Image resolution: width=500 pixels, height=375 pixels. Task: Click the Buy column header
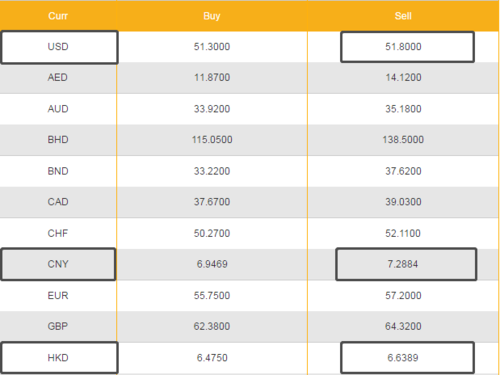(x=212, y=16)
